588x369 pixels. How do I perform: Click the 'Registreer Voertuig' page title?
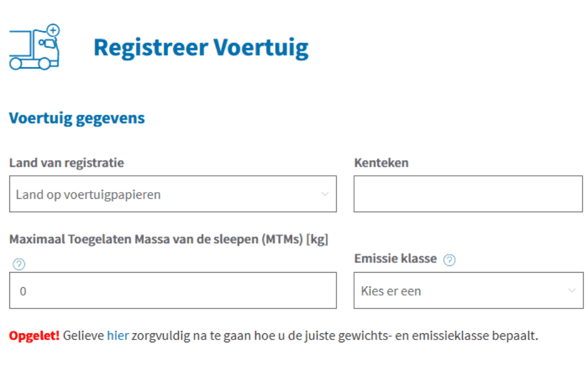point(200,48)
